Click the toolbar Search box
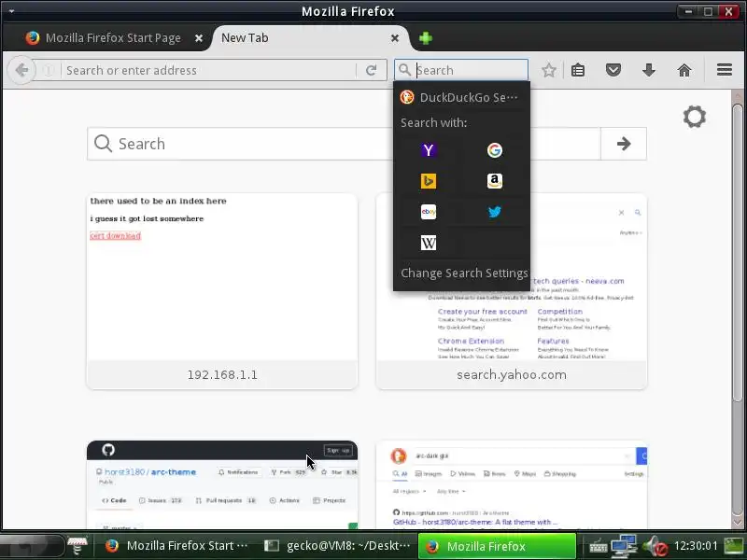 461,71
